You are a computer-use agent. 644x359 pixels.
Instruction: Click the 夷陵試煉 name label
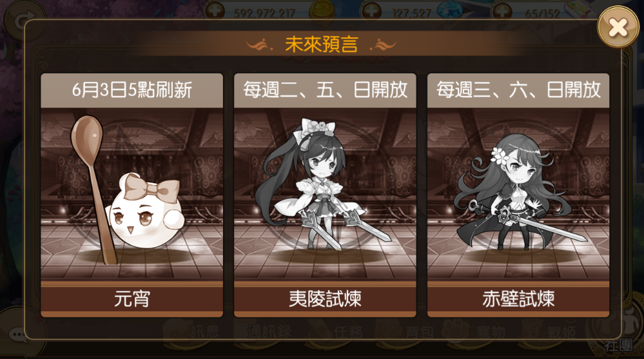[x=325, y=298]
